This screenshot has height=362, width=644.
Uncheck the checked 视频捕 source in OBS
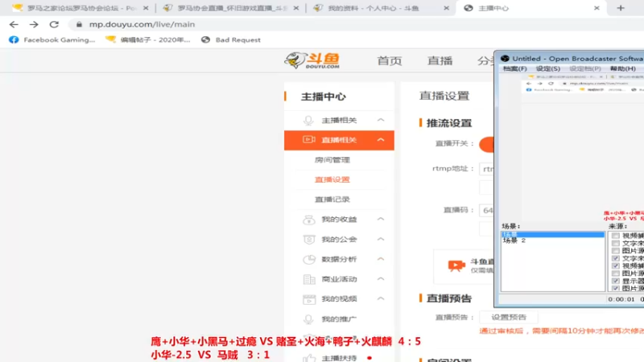[615, 266]
